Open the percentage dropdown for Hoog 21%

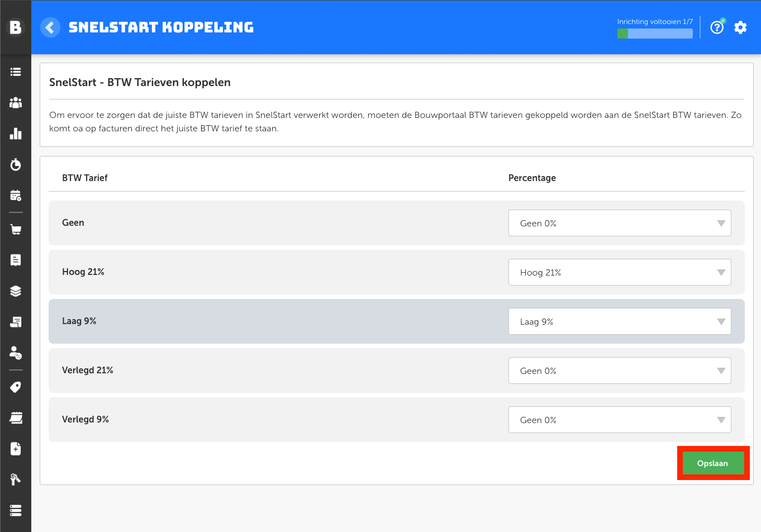[x=620, y=272]
